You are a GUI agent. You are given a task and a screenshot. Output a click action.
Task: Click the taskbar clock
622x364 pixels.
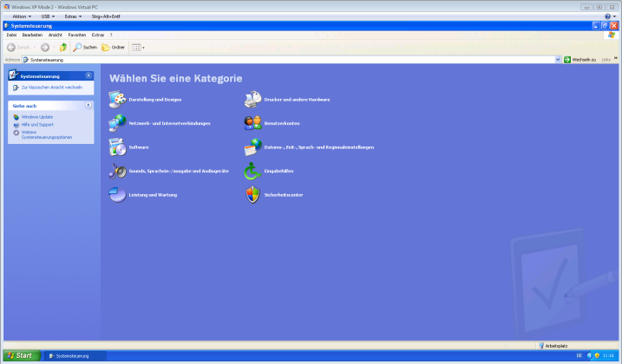608,355
